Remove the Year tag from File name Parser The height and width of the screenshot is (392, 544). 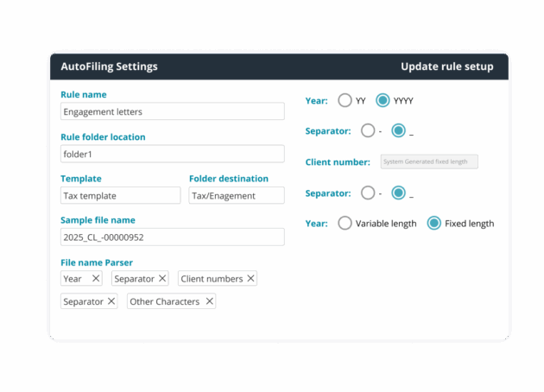pyautogui.click(x=96, y=279)
